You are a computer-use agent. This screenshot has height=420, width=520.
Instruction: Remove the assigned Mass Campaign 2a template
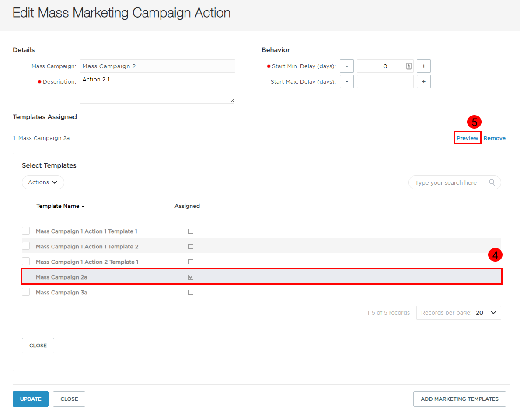[x=494, y=138]
